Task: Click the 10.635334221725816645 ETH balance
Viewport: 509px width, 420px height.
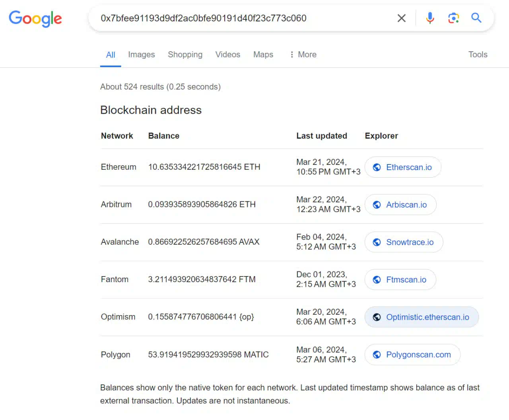Action: tap(204, 167)
